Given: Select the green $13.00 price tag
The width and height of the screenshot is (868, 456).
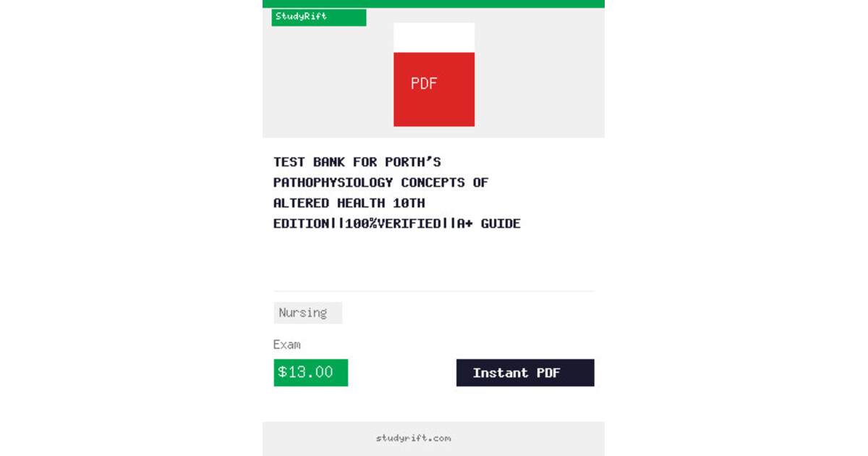Looking at the screenshot, I should [x=310, y=373].
